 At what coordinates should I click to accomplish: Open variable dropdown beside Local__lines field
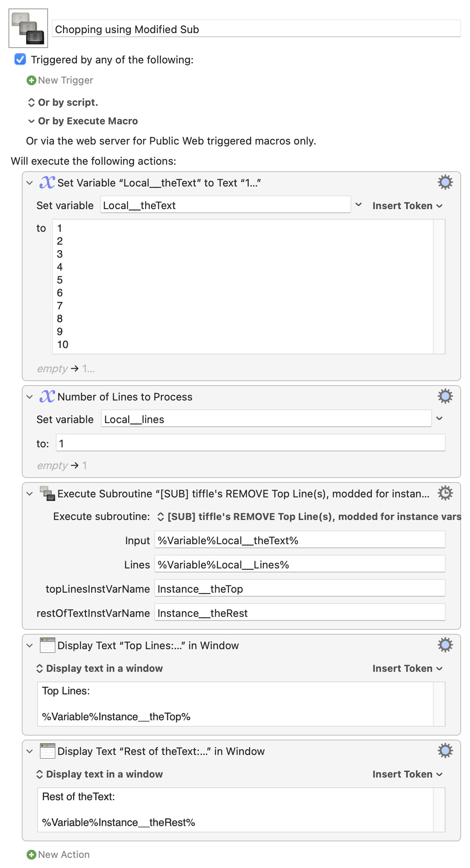[x=440, y=419]
